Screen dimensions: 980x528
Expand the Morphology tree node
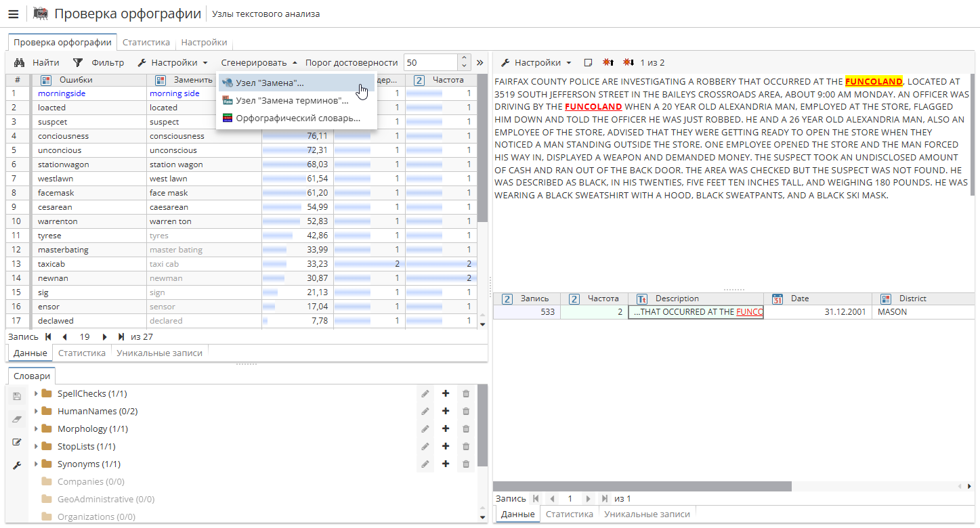coord(36,428)
